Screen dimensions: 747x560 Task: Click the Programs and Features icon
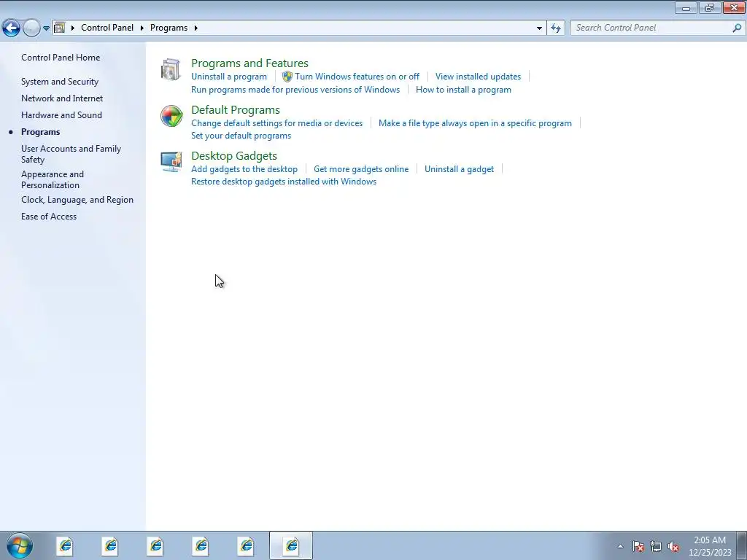(x=171, y=69)
